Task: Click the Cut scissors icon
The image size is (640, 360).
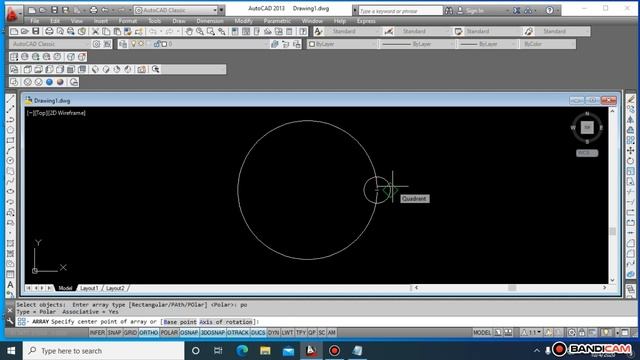Action: 95,31
